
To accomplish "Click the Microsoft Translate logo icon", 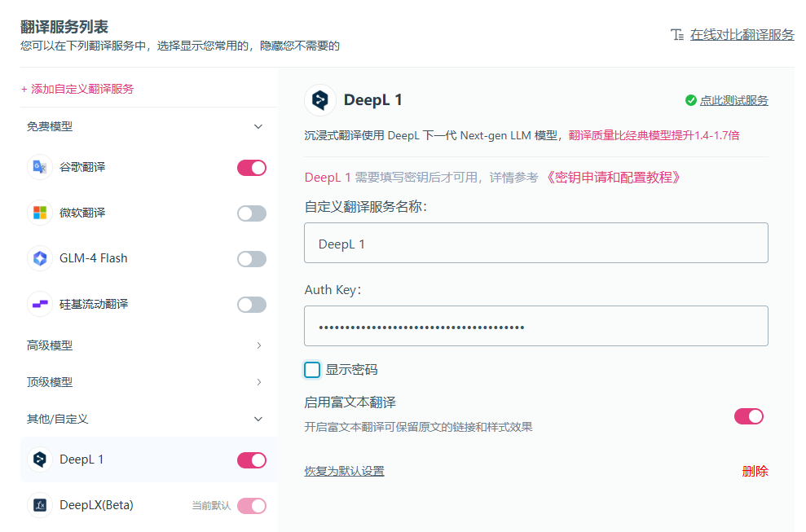I will tap(40, 213).
